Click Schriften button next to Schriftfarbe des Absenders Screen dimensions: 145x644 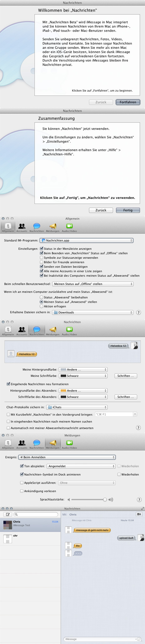tap(125, 397)
